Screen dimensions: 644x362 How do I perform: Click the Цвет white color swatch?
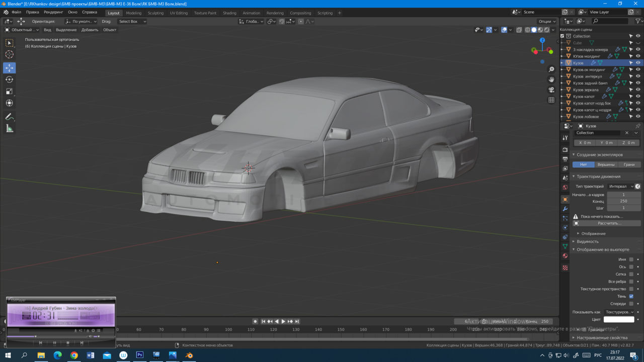pos(619,319)
